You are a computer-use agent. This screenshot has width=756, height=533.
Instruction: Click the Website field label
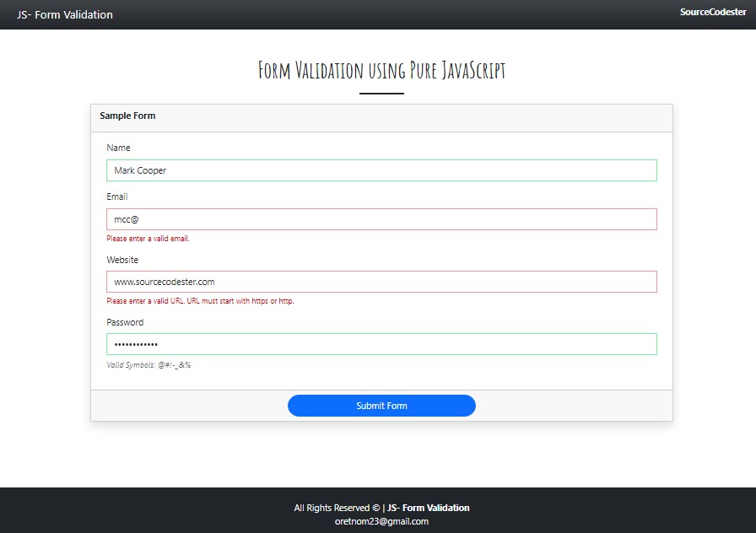coord(122,260)
